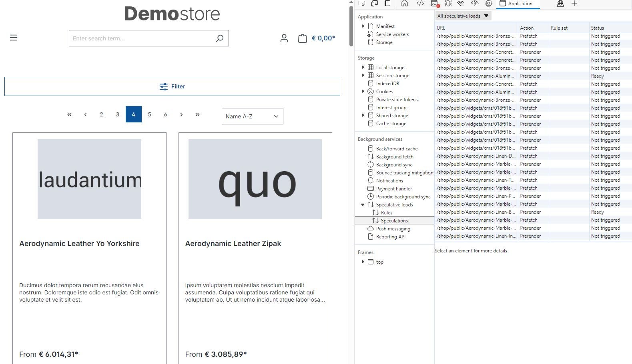Open Aerodynamic Leather Yo Yorkshire product link
The image size is (632, 364).
(79, 244)
